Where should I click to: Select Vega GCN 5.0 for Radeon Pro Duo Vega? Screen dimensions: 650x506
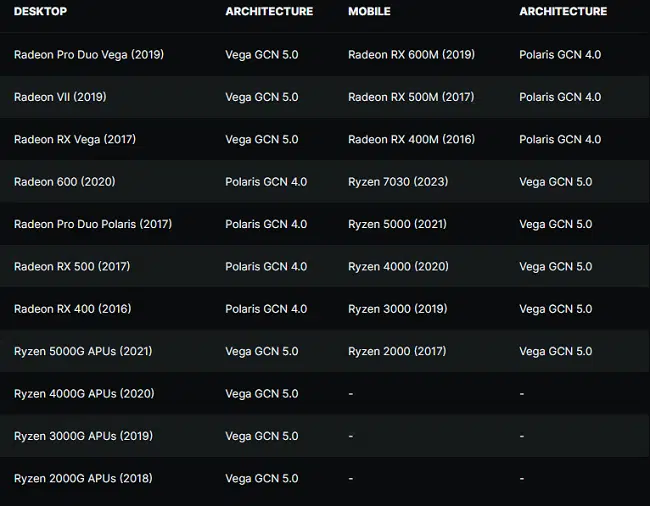point(262,55)
